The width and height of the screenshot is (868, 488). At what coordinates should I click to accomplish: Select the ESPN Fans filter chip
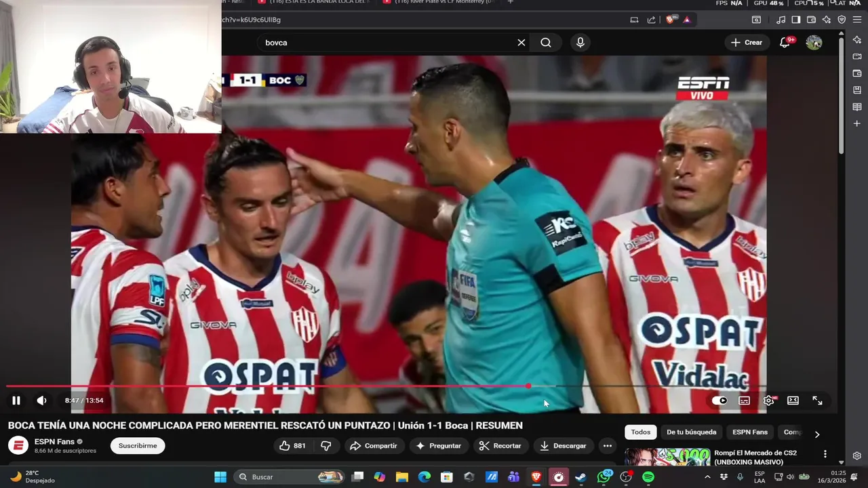pyautogui.click(x=750, y=432)
